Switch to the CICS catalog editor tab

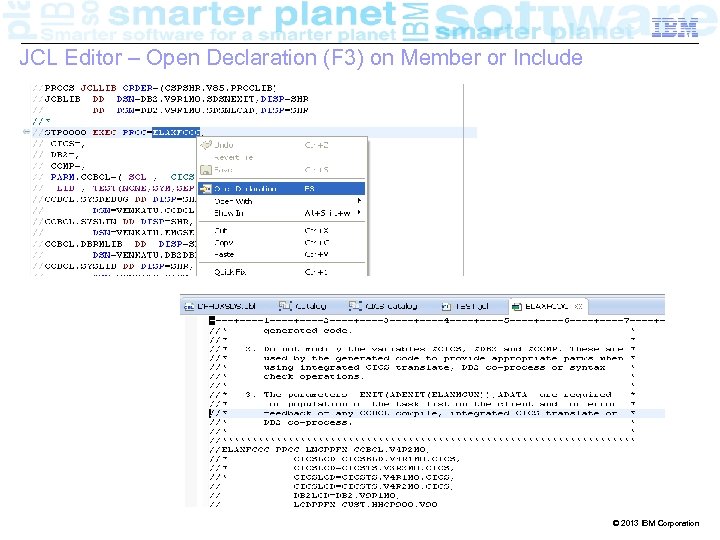(384, 306)
